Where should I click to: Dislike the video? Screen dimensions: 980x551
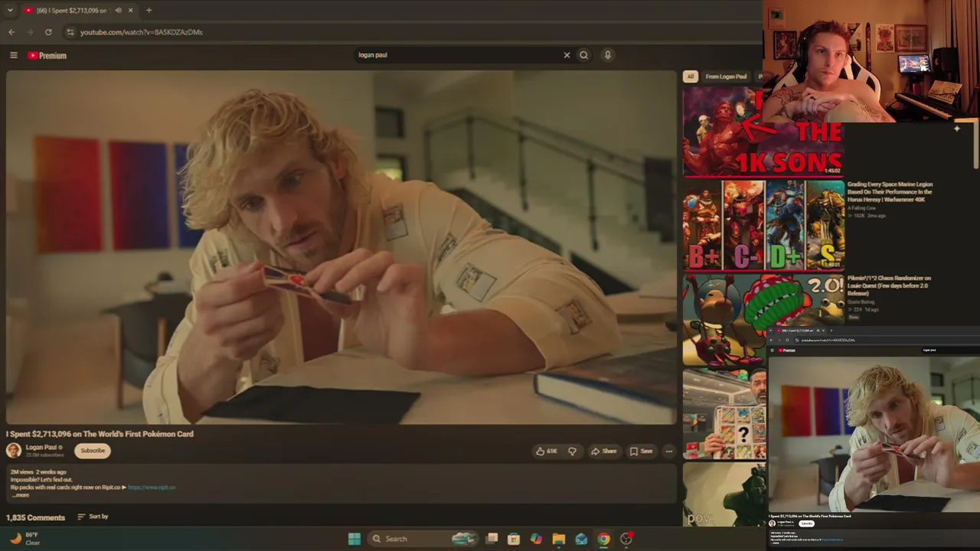click(572, 452)
